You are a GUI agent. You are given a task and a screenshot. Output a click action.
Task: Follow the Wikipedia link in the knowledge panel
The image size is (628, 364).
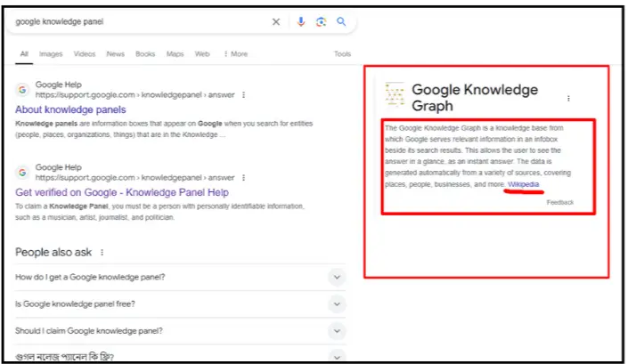pos(524,184)
